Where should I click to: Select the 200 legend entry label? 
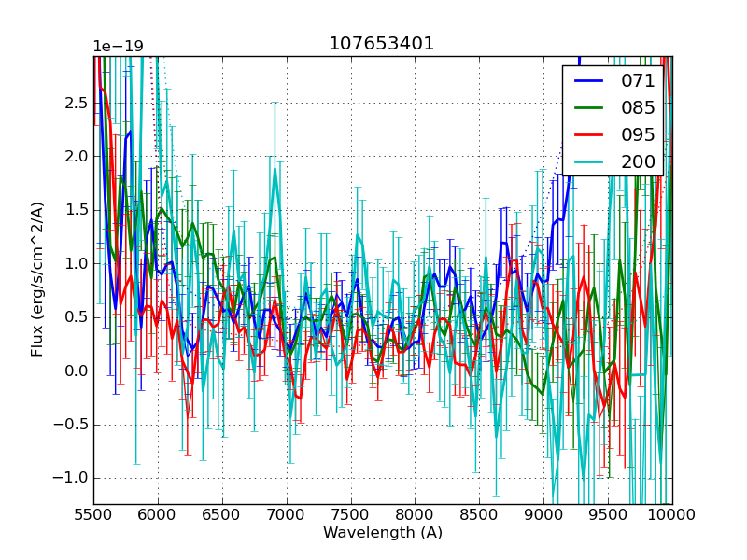[638, 161]
